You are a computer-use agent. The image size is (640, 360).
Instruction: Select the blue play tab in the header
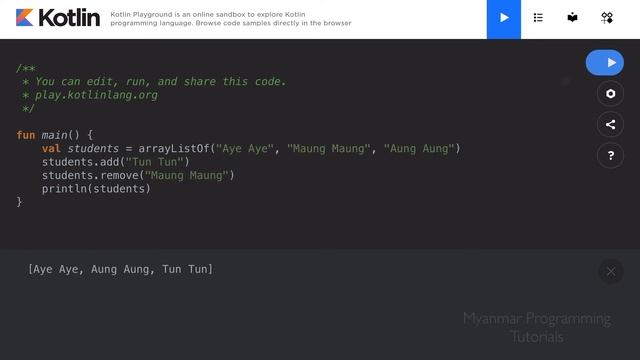tap(504, 19)
